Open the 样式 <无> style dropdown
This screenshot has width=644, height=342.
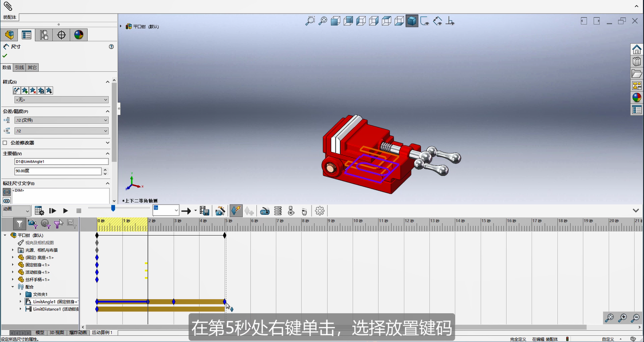[62, 100]
